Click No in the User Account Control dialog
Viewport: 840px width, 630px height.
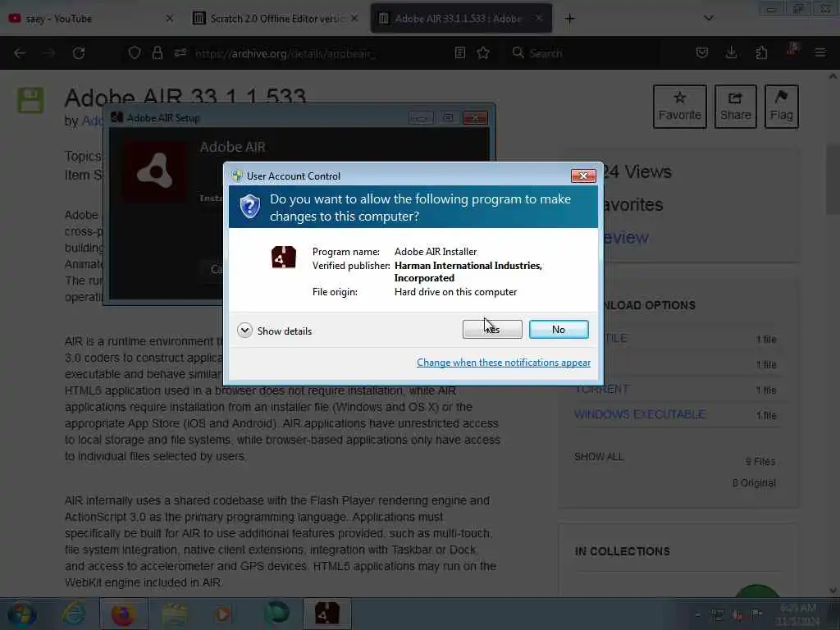point(558,330)
